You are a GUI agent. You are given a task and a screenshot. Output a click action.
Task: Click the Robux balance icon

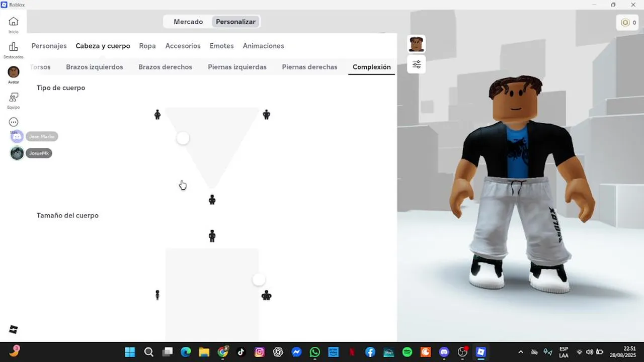tap(625, 23)
